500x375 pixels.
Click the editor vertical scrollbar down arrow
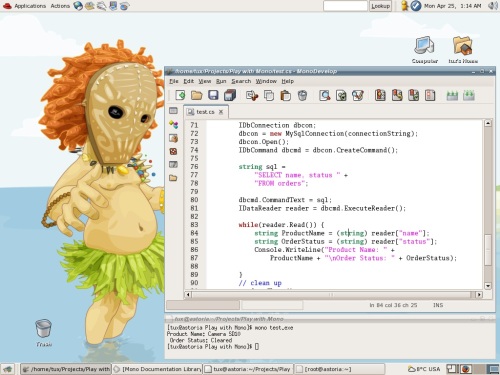pos(488,286)
